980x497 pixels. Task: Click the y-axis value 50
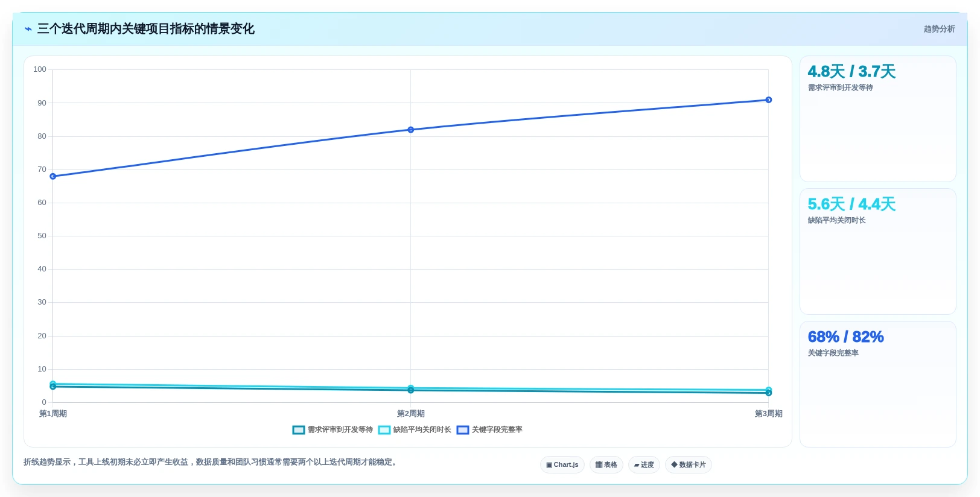coord(42,236)
